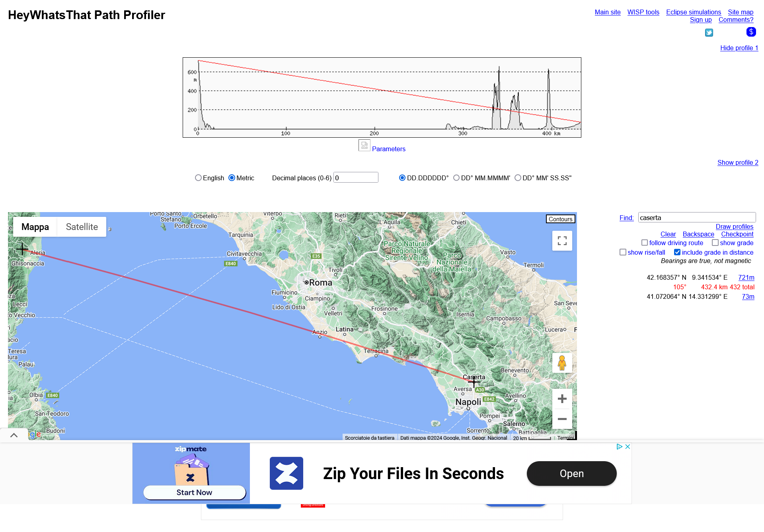This screenshot has width=764, height=532.
Task: Click the Checkpoint link
Action: (x=737, y=234)
